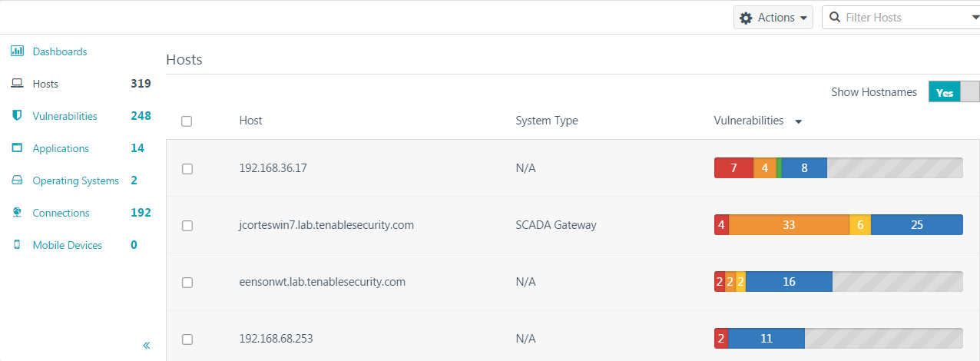
Task: Open host eensonwt.lab.tenablesecurity.com
Action: (322, 282)
